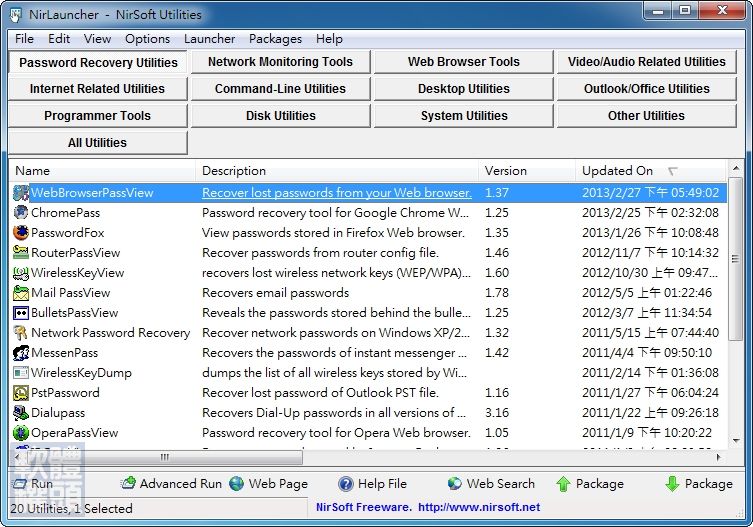
Task: Open the utility's Web Page
Action: click(x=268, y=483)
